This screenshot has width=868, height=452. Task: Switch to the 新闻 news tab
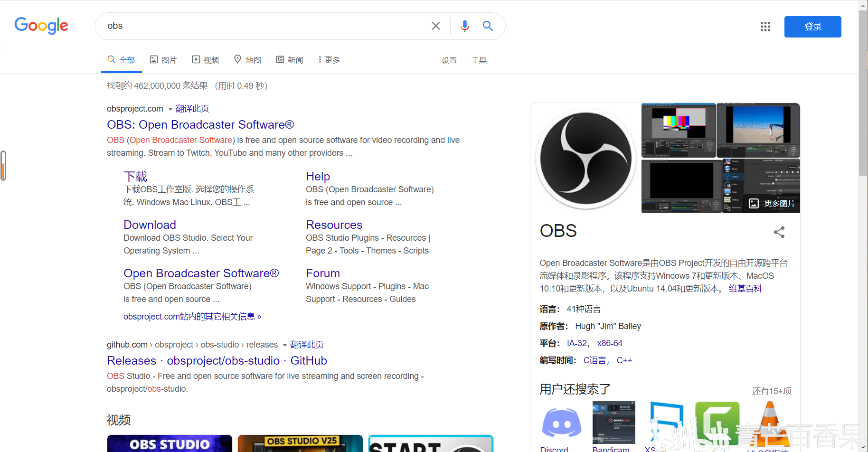click(x=290, y=60)
